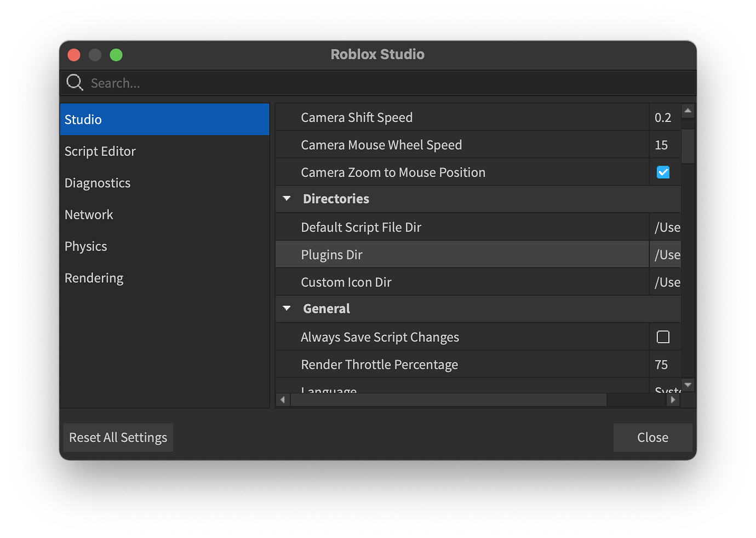This screenshot has width=756, height=538.
Task: Select the Diagnostics settings category
Action: [x=98, y=182]
